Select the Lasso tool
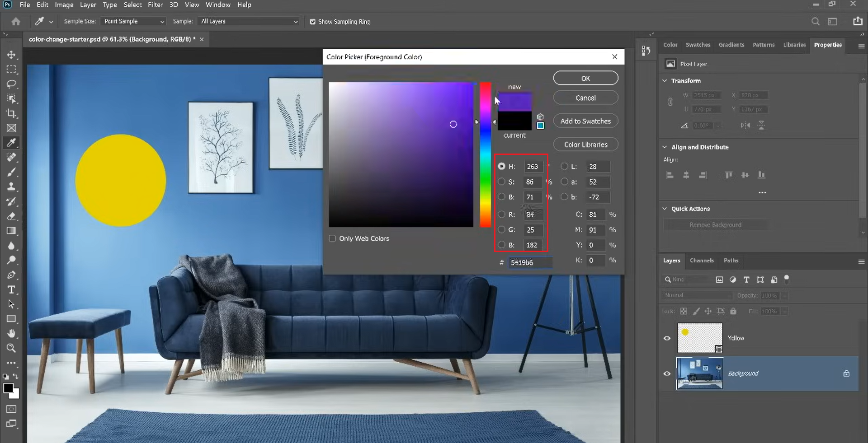 (x=11, y=84)
